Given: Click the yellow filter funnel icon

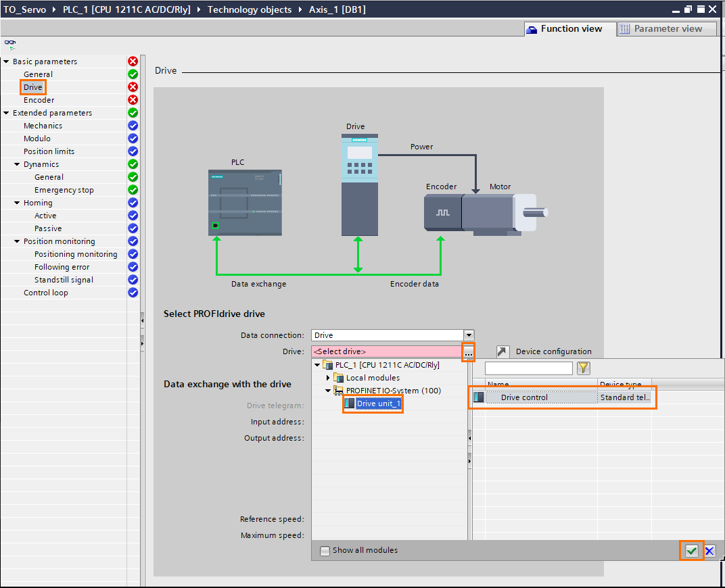Looking at the screenshot, I should [x=582, y=368].
